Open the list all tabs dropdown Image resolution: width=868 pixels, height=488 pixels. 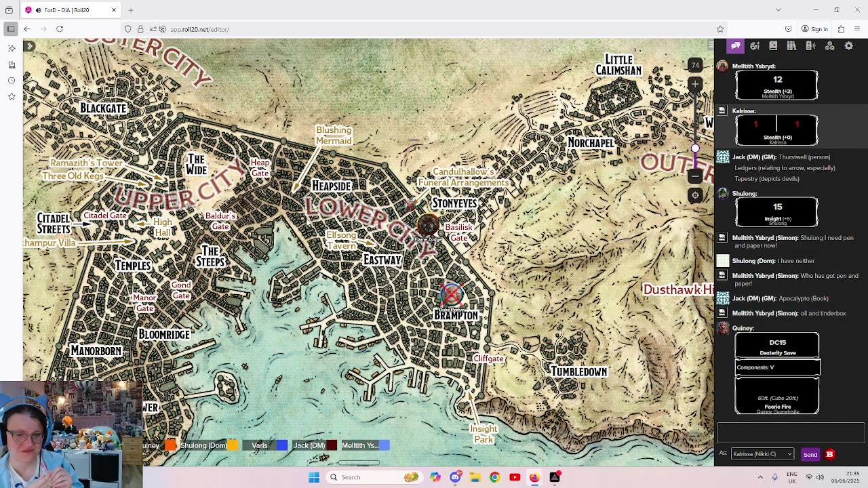tap(778, 10)
